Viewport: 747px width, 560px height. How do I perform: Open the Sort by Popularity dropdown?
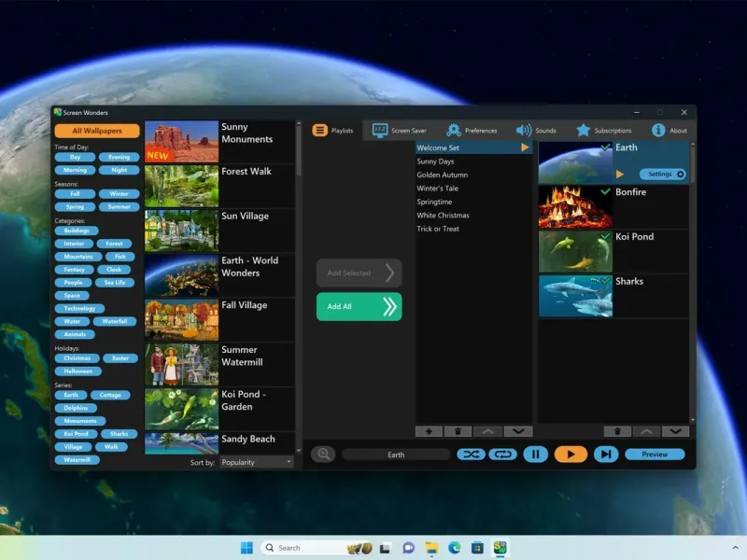[257, 462]
